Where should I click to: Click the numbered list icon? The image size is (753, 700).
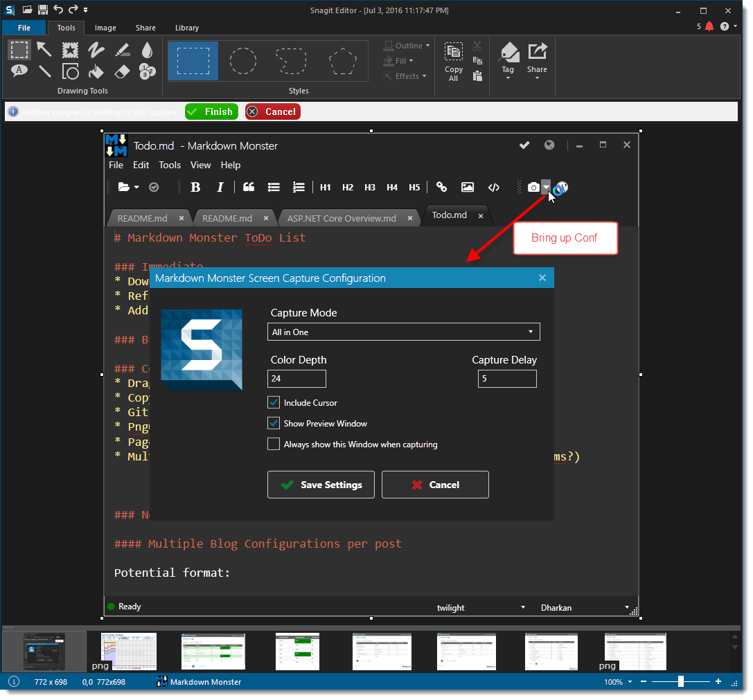(299, 187)
